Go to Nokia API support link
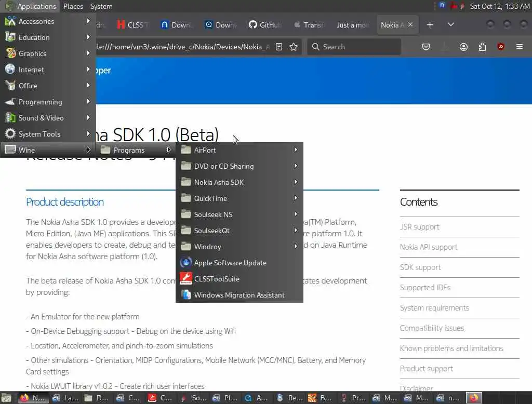 429,247
